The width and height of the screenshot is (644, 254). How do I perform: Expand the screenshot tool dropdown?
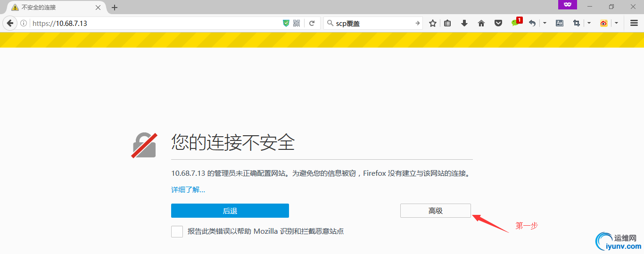[589, 23]
